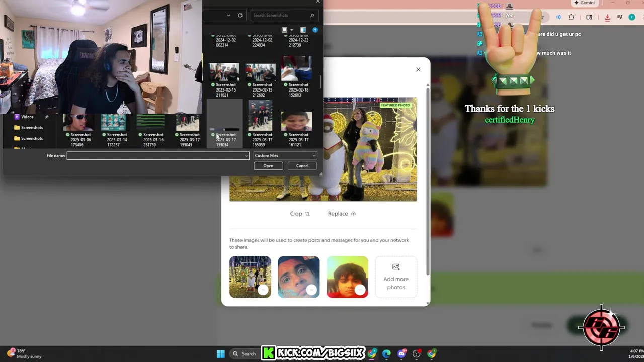Open browser profile avatar
The height and width of the screenshot is (362, 644).
coord(632,17)
